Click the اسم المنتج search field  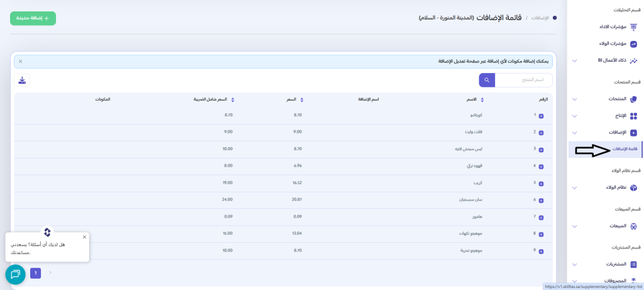coord(524,80)
